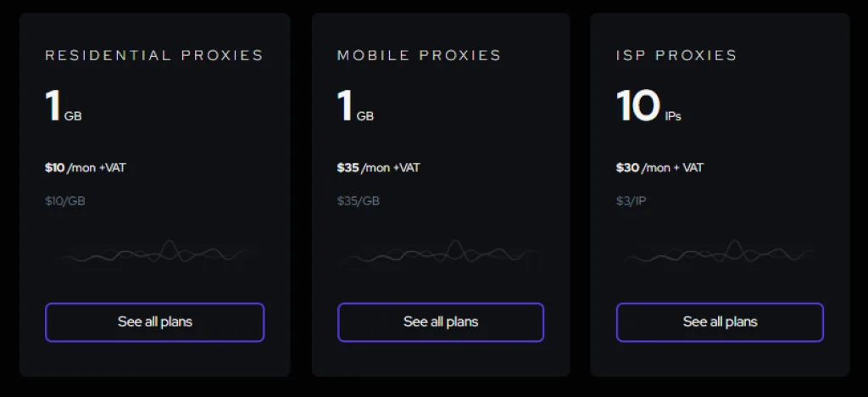Select the $35 /mon +VAT price
Screen dimensions: 868x397
point(377,167)
